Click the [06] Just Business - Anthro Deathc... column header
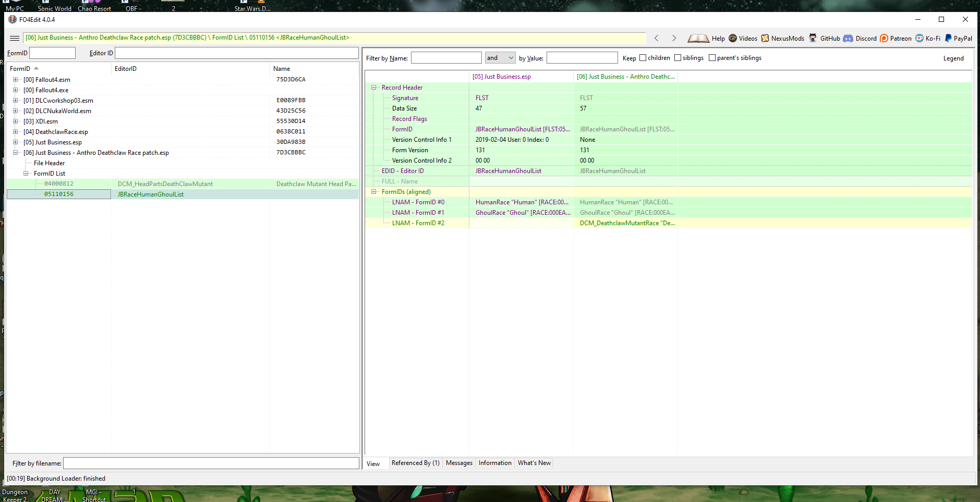Image resolution: width=980 pixels, height=502 pixels. coord(626,77)
